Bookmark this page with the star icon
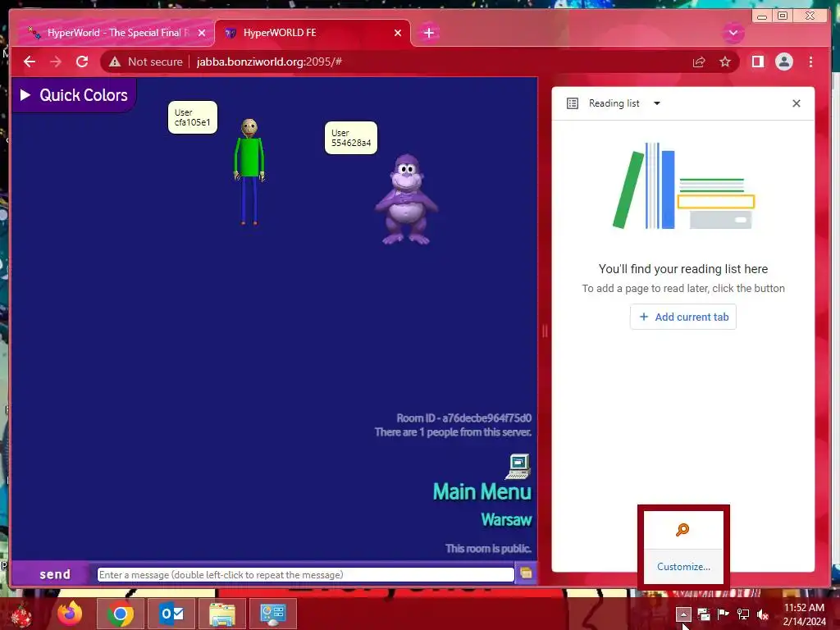This screenshot has width=840, height=630. click(x=725, y=62)
